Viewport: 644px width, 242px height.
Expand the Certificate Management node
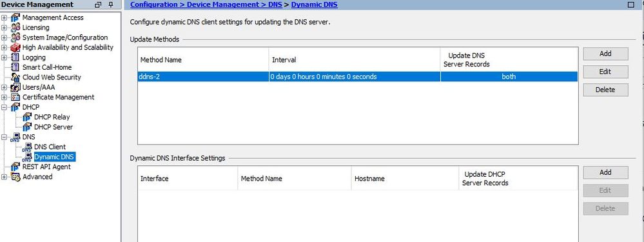coord(4,97)
